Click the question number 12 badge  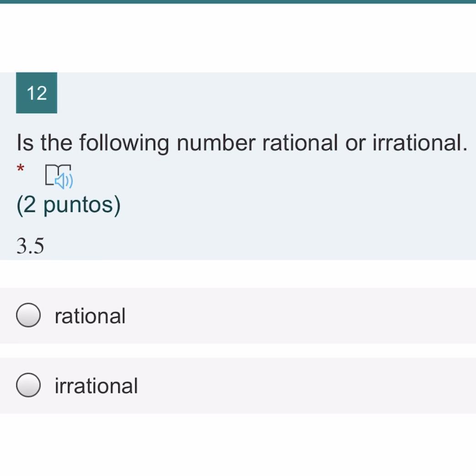[x=37, y=93]
